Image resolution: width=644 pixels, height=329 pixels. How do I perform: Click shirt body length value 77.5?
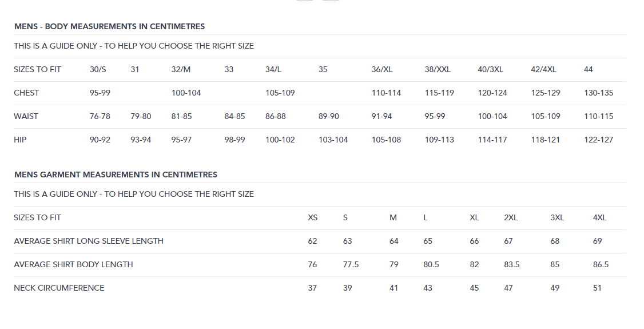(351, 264)
